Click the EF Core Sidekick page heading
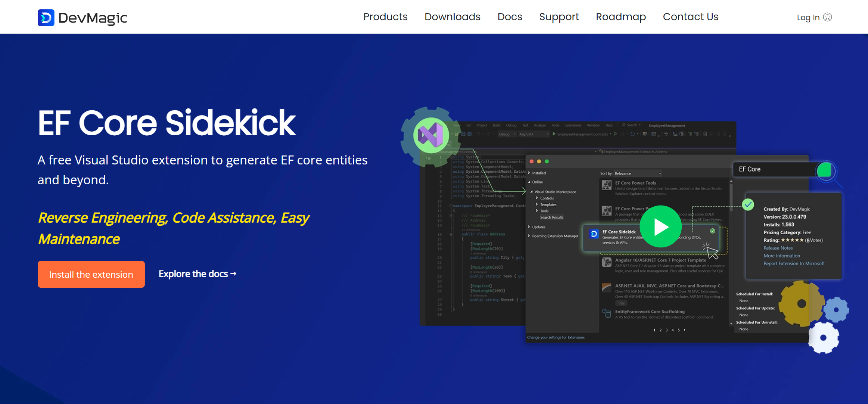Image resolution: width=868 pixels, height=404 pixels. (x=167, y=123)
